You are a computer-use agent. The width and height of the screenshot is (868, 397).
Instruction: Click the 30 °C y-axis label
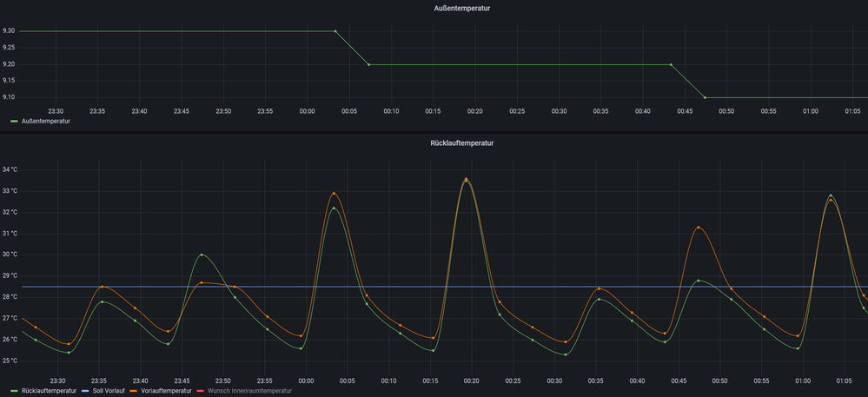pos(10,255)
